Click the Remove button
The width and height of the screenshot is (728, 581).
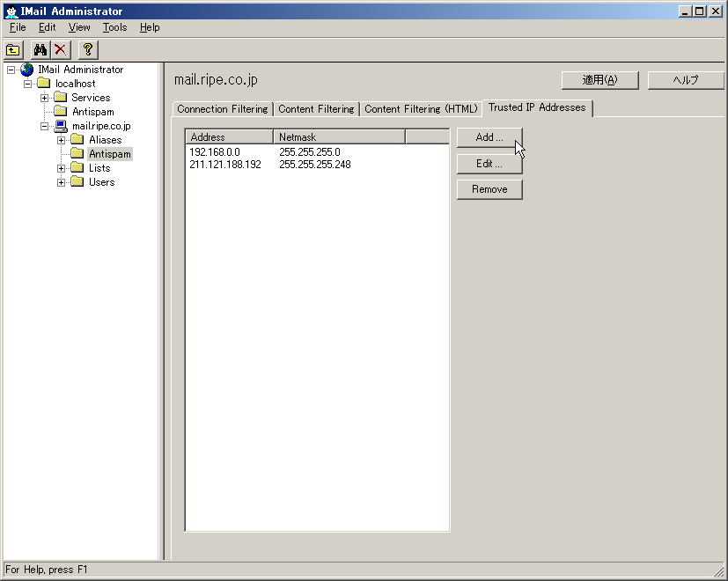489,189
